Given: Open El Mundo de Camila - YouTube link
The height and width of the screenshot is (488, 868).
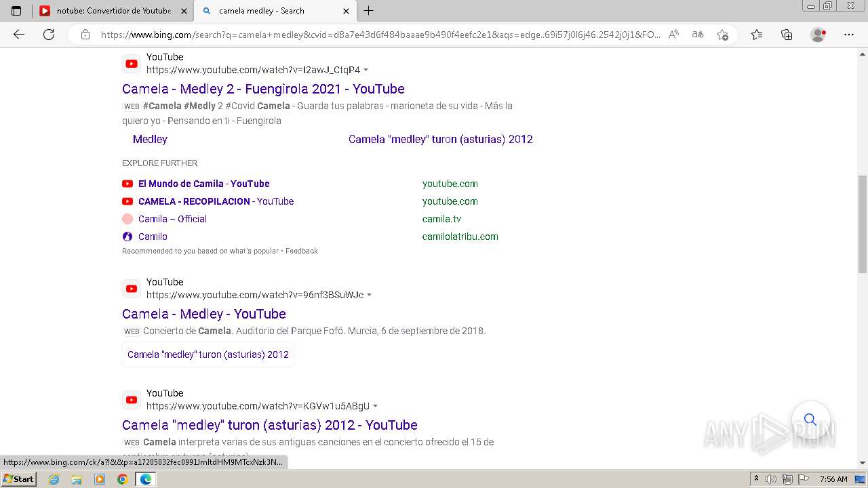Looking at the screenshot, I should [x=204, y=184].
